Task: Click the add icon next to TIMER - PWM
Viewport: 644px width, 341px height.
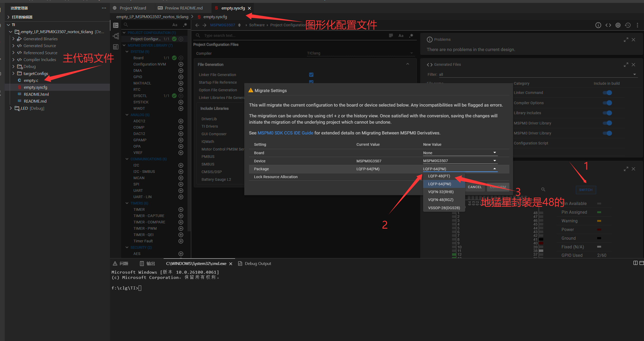Action: click(x=181, y=228)
